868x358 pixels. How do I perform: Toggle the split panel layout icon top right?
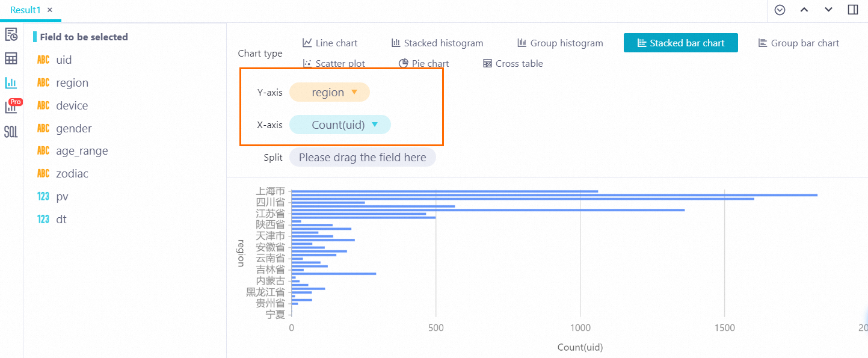tap(852, 10)
